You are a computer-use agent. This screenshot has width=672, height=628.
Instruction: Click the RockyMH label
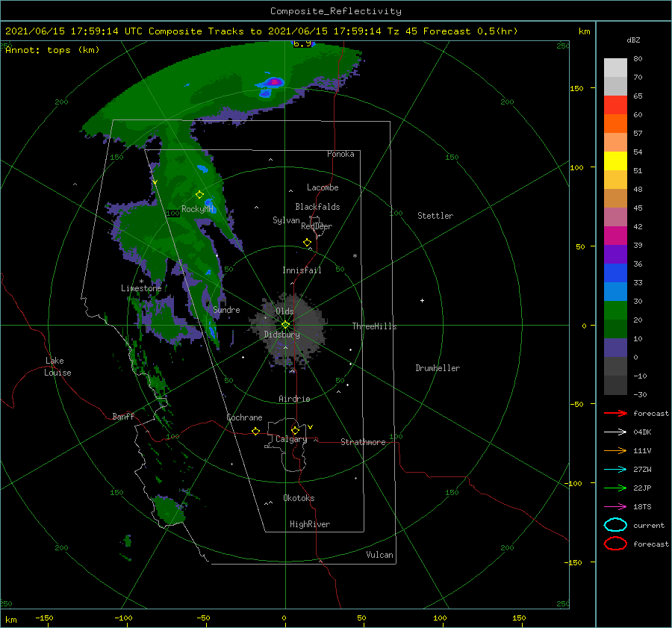[x=197, y=209]
